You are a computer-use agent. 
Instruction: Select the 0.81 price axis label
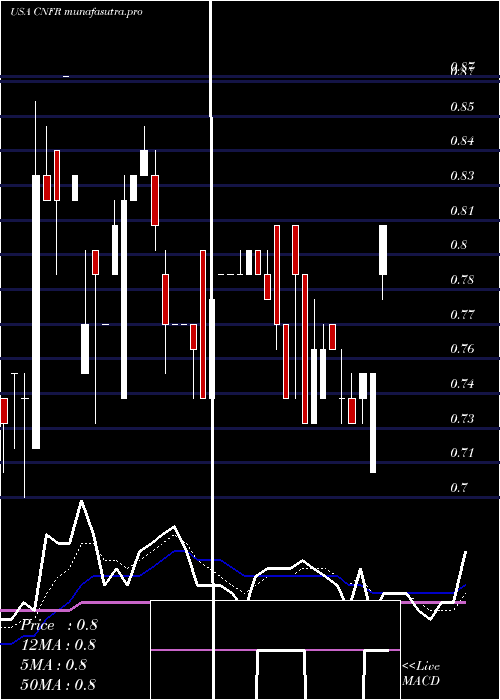462,210
